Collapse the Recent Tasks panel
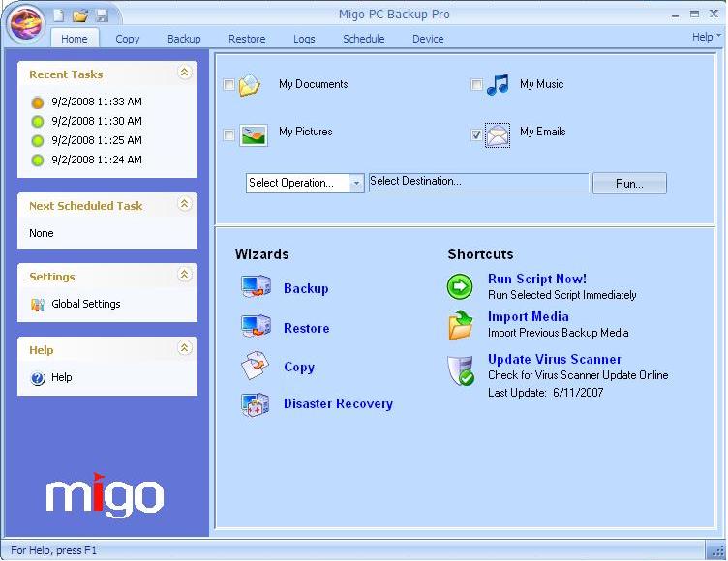Viewport: 728px width, 561px height. (x=184, y=73)
